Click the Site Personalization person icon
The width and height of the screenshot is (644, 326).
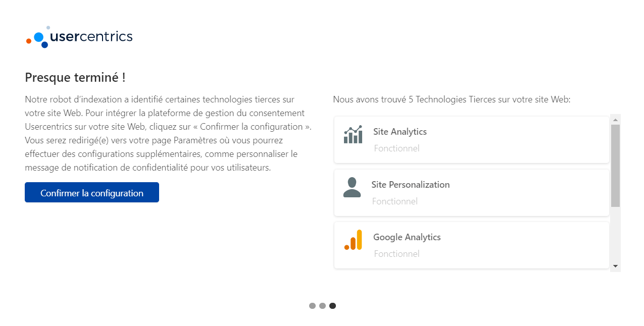[x=352, y=187]
